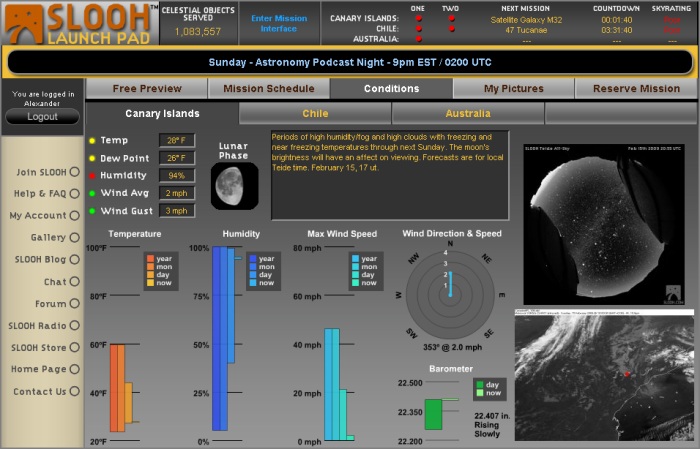Select the Gallery circle button
Viewport: 700px width, 449px height.
pyautogui.click(x=75, y=237)
